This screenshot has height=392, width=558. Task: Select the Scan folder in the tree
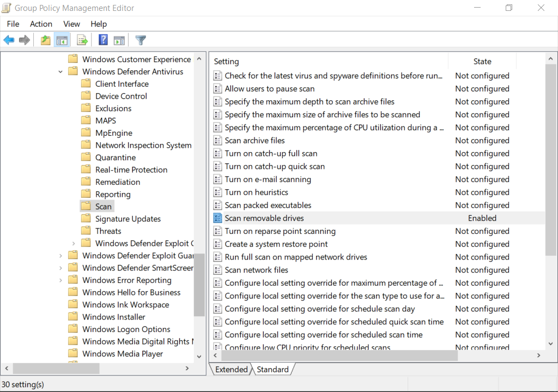coord(103,207)
